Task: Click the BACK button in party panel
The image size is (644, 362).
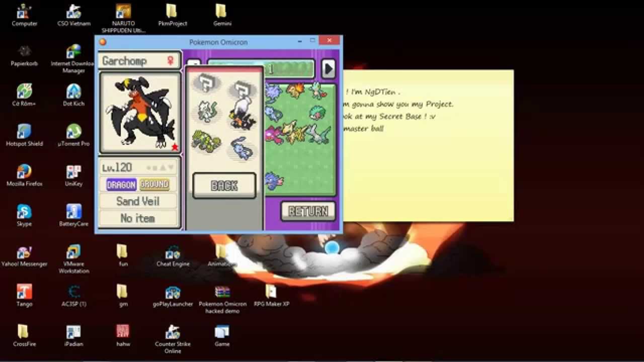Action: pos(224,186)
